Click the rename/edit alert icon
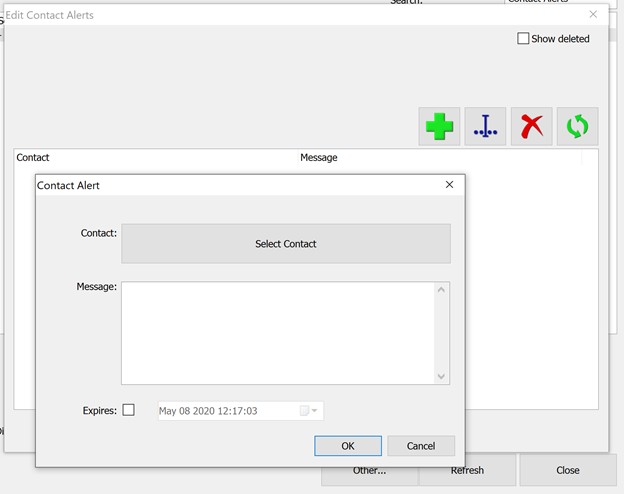Image resolution: width=624 pixels, height=494 pixels. pyautogui.click(x=485, y=126)
